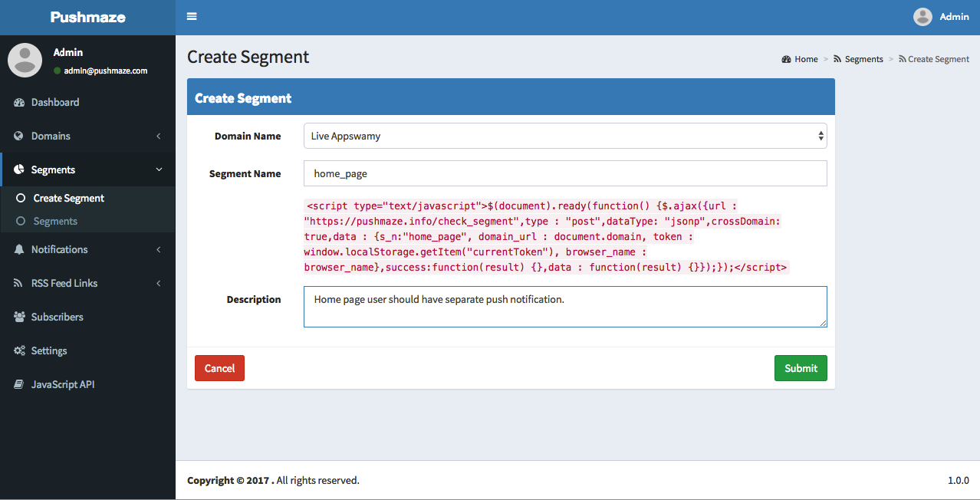Click the JavaScript API book icon
Viewport: 980px width, 500px height.
pos(19,385)
